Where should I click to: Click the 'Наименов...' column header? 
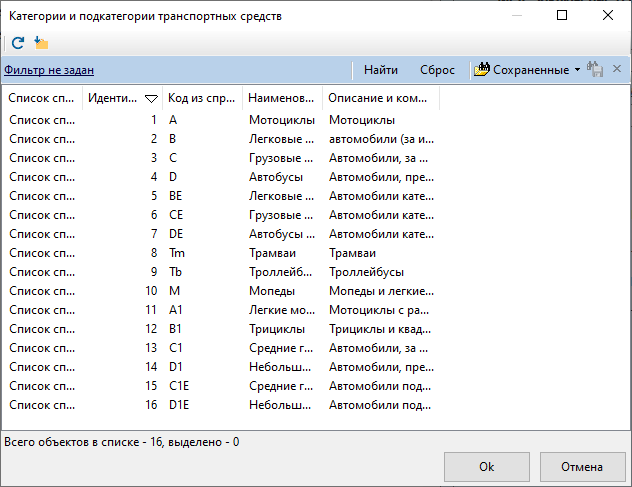[x=282, y=98]
